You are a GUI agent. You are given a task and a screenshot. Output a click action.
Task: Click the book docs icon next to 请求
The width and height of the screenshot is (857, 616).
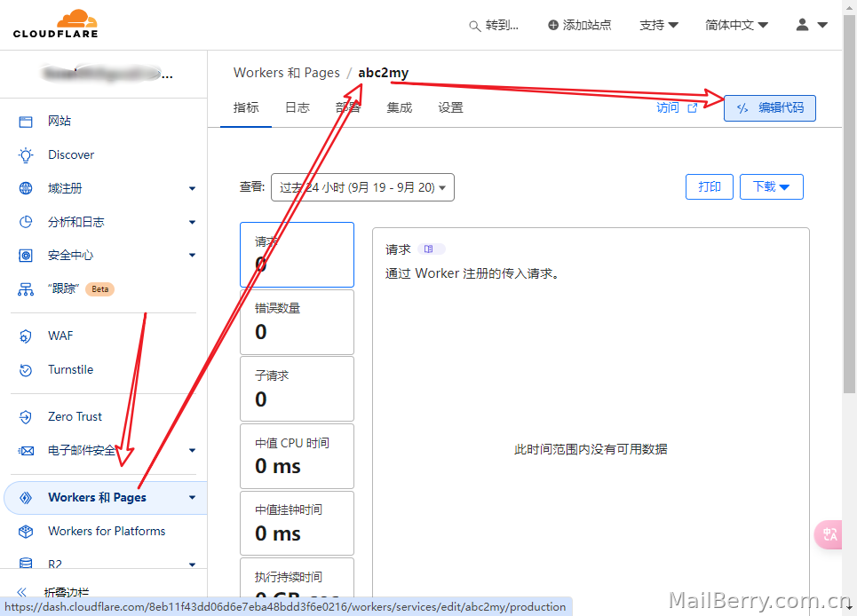[428, 249]
